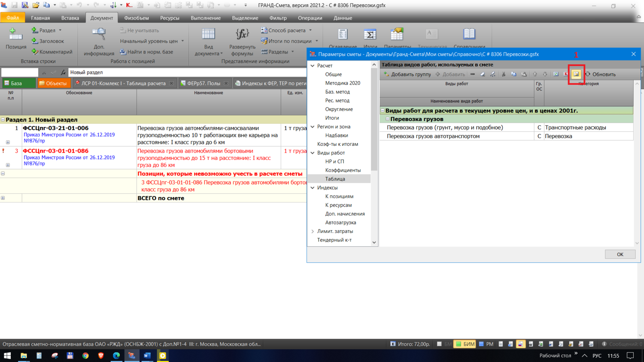Click the Итого sum icon in status bar

coord(393,344)
